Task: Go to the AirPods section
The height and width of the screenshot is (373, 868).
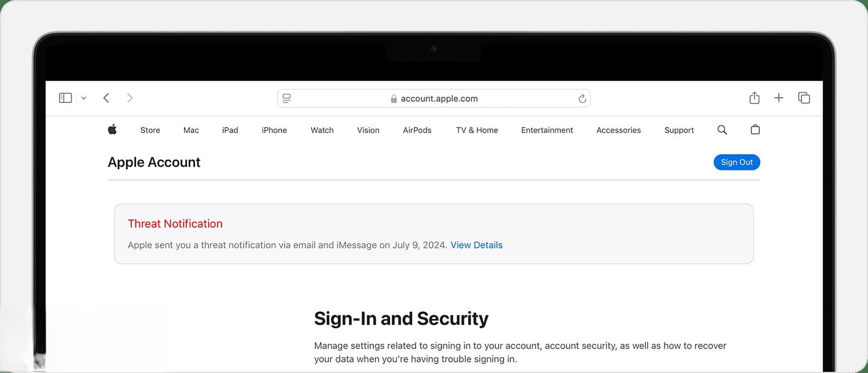Action: click(417, 130)
